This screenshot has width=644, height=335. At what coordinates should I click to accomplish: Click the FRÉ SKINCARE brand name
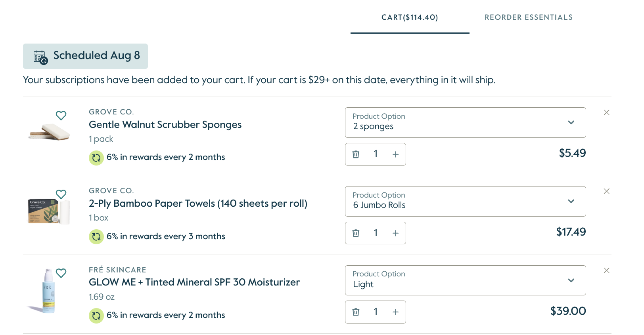(118, 270)
